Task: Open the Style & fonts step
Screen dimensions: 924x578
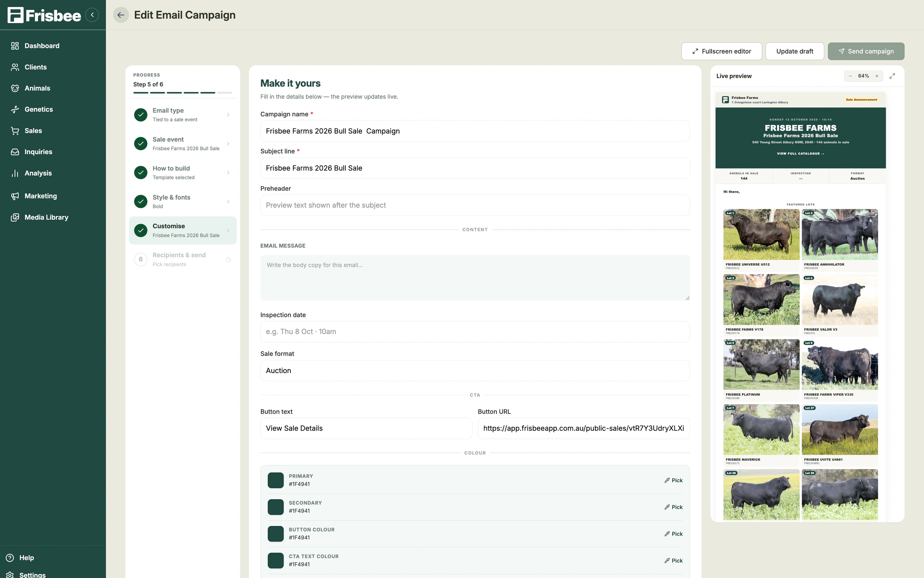Action: pyautogui.click(x=183, y=201)
